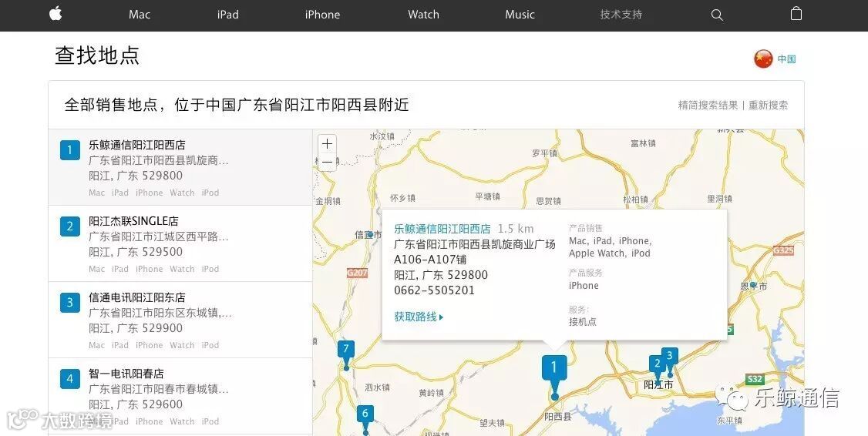Open the Music menu item
Screen dimensions: 868x436
pyautogui.click(x=520, y=15)
